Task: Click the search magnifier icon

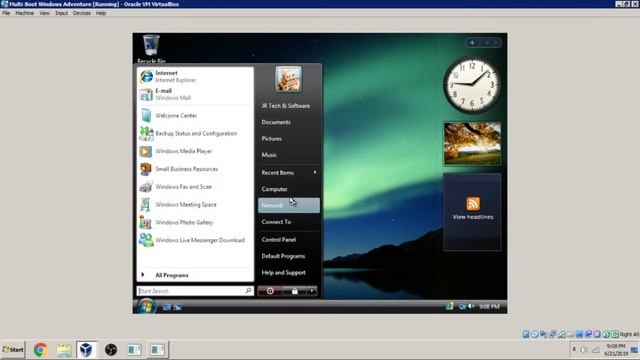Action: point(249,291)
